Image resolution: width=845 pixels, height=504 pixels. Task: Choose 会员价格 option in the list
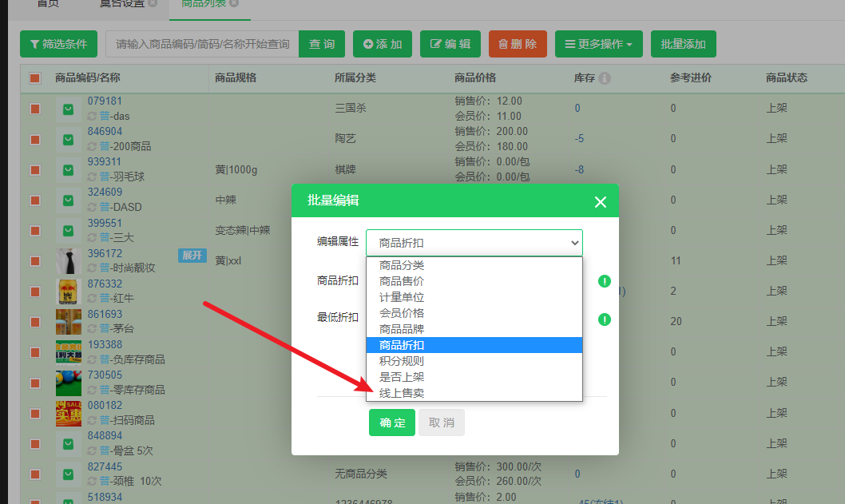tap(402, 313)
